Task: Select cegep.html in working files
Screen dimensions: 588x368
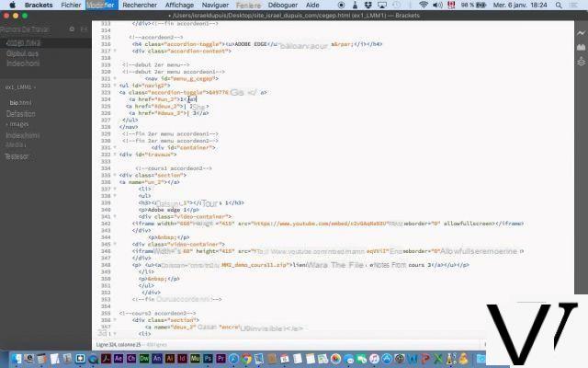Action: tap(23, 43)
